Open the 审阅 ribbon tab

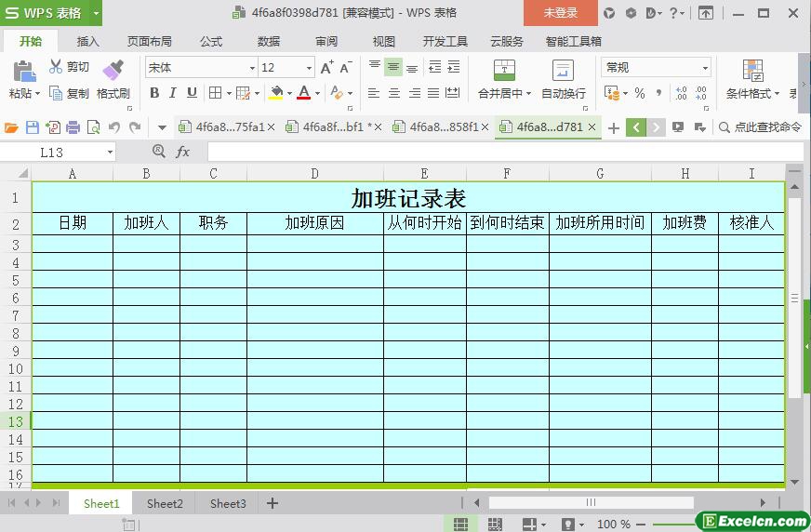pyautogui.click(x=326, y=41)
